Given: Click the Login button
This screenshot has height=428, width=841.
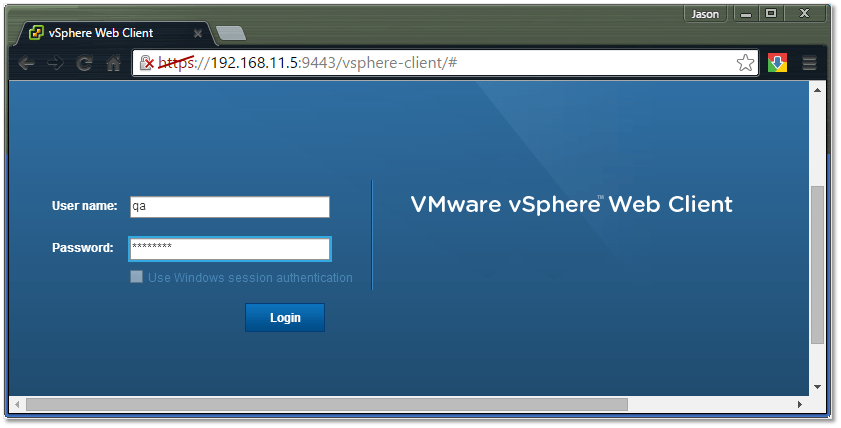Looking at the screenshot, I should click(285, 318).
